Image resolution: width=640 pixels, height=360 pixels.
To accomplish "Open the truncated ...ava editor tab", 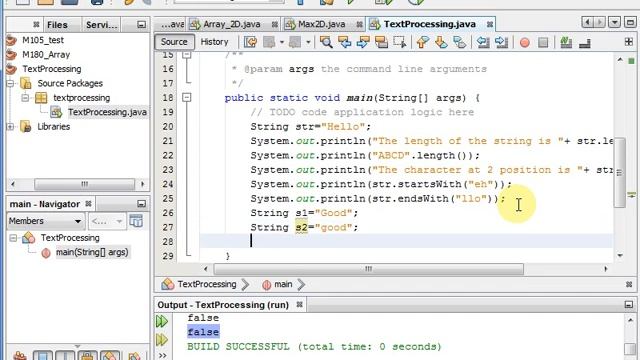I will [x=172, y=24].
